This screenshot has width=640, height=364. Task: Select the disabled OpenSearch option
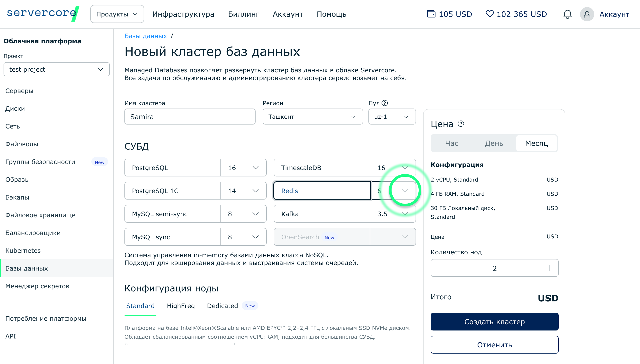coord(322,237)
